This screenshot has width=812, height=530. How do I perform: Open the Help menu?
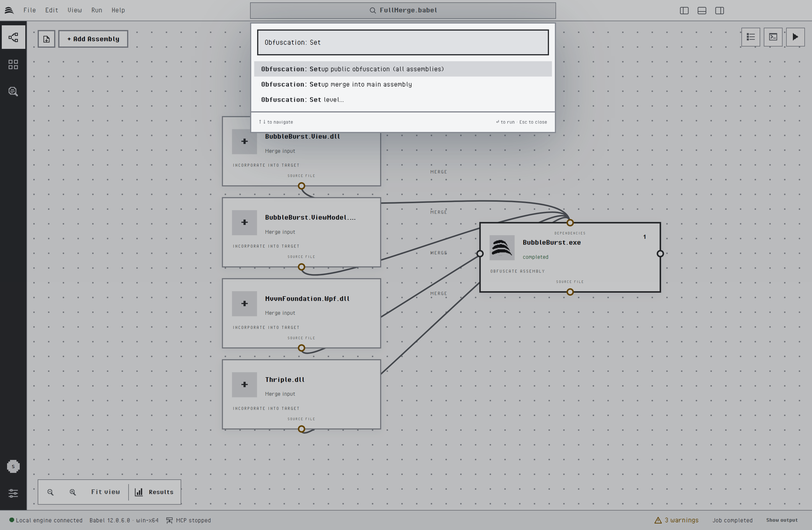[118, 10]
